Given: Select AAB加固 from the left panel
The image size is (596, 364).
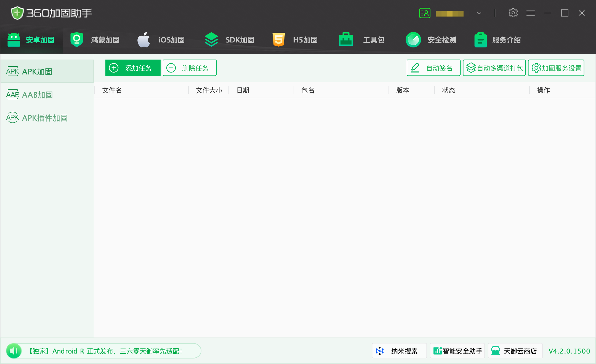Looking at the screenshot, I should pos(30,95).
